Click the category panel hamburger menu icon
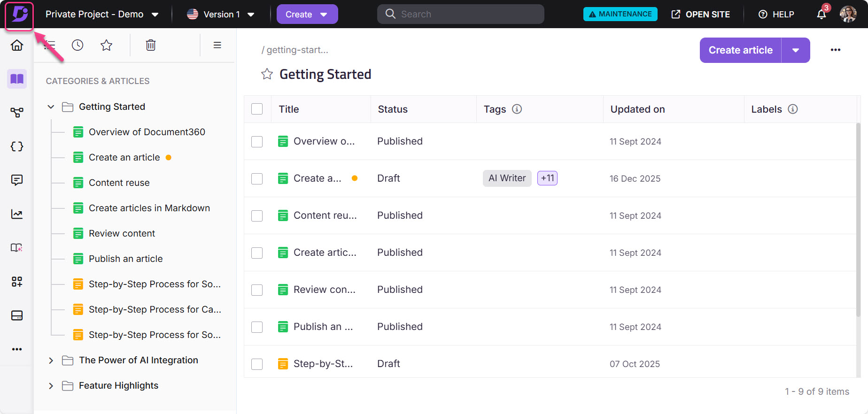 [x=217, y=45]
